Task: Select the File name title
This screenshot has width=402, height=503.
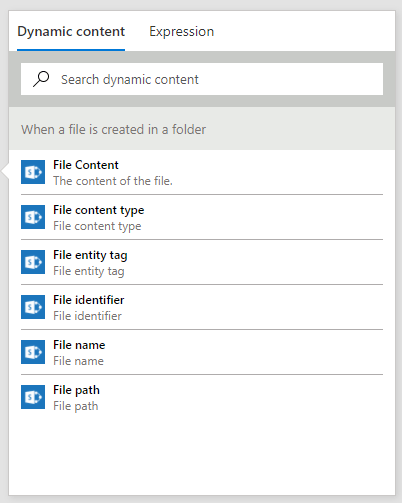Action: [79, 345]
